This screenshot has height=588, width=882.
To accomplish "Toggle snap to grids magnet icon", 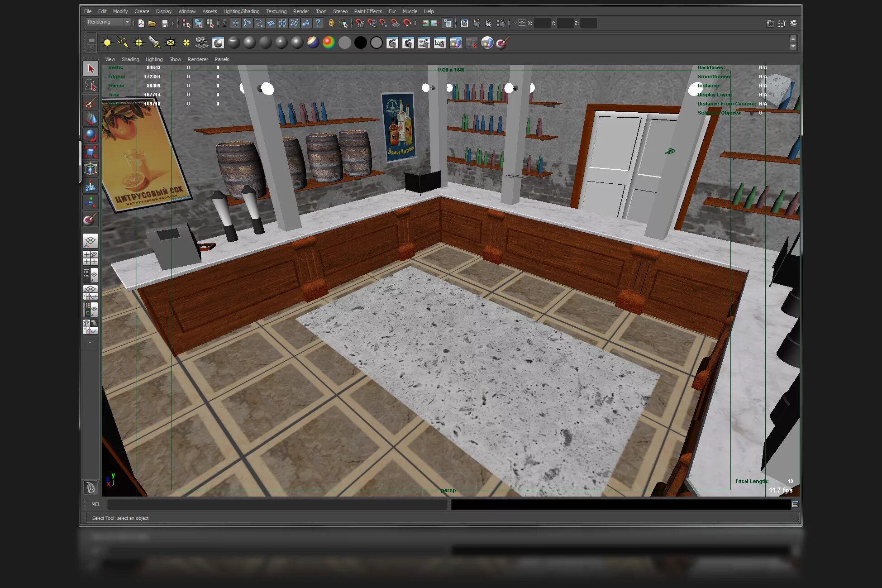I will click(x=360, y=23).
